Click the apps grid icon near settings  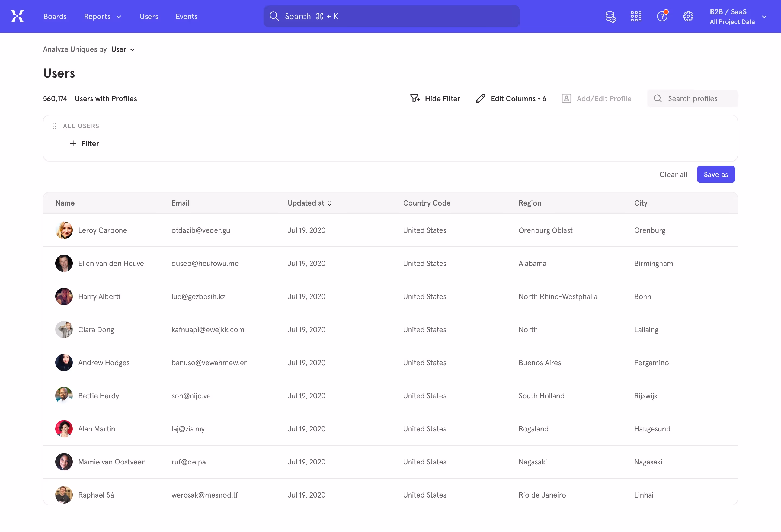pyautogui.click(x=636, y=16)
